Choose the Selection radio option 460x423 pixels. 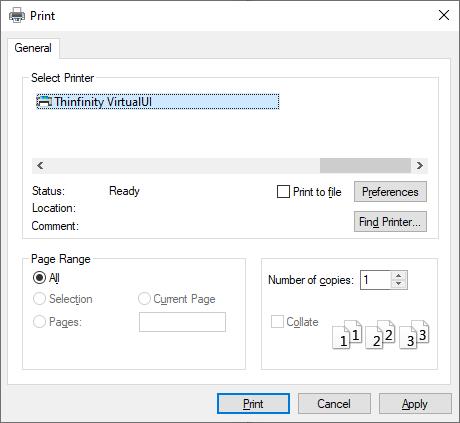point(39,299)
